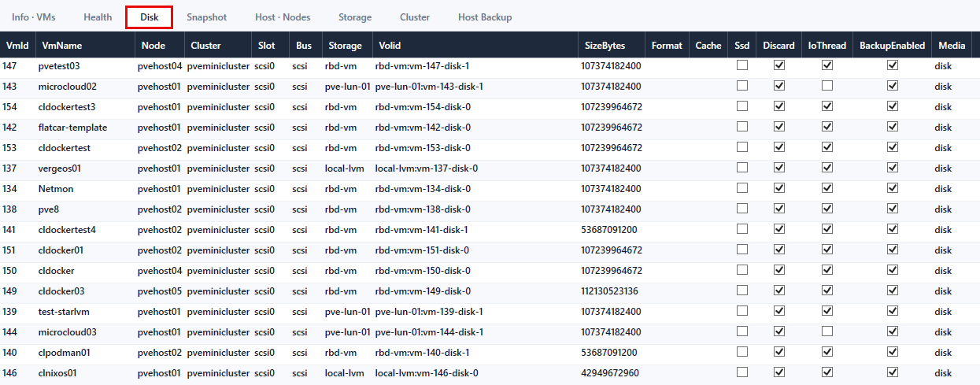Sort table by VmName header
The width and height of the screenshot is (980, 385).
[60, 45]
